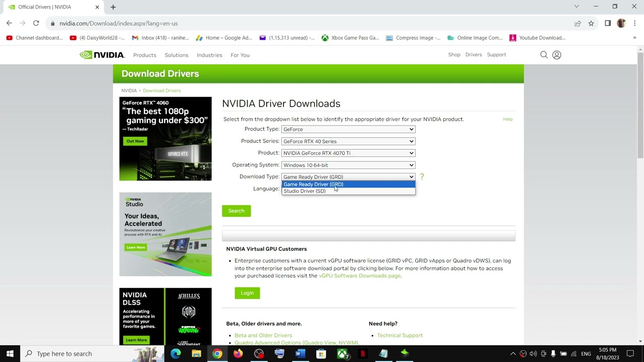Image resolution: width=644 pixels, height=362 pixels.
Task: Open the Product Type dropdown
Action: coord(348,129)
